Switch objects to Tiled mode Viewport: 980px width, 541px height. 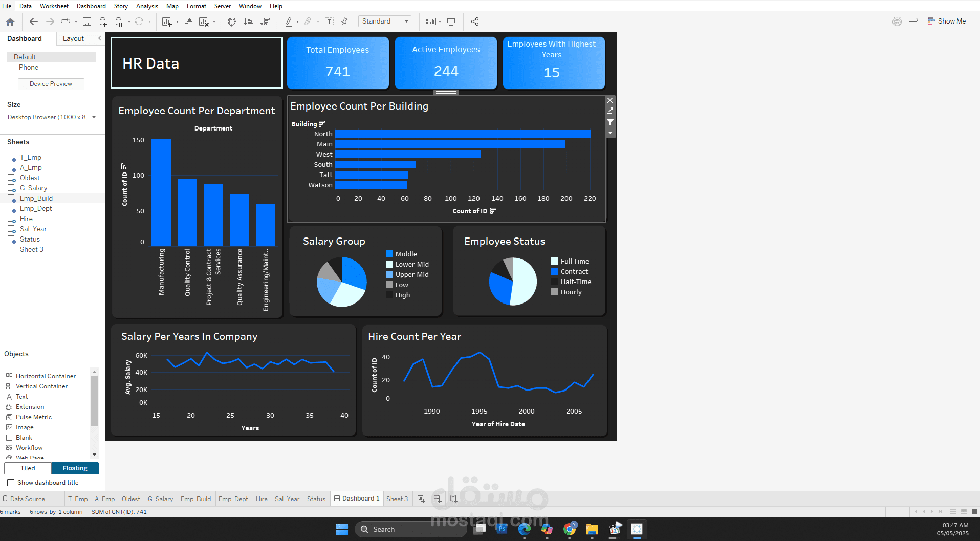[28, 468]
